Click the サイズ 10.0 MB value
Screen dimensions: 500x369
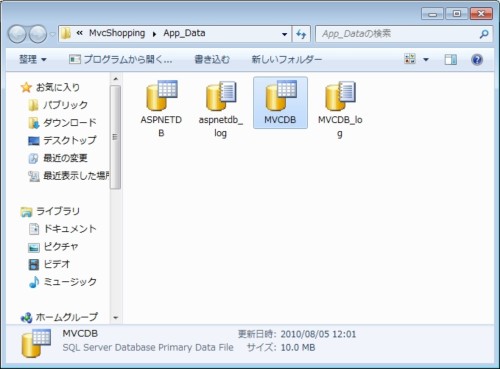coord(298,348)
